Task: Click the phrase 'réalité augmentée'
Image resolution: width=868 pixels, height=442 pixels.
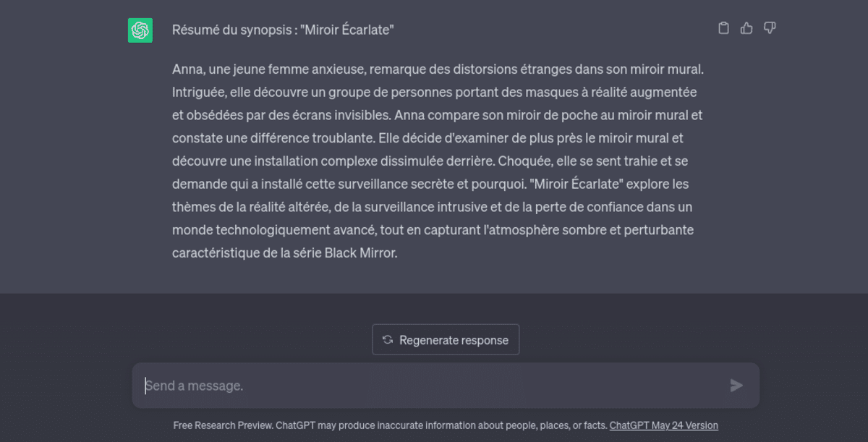Action: [x=646, y=93]
